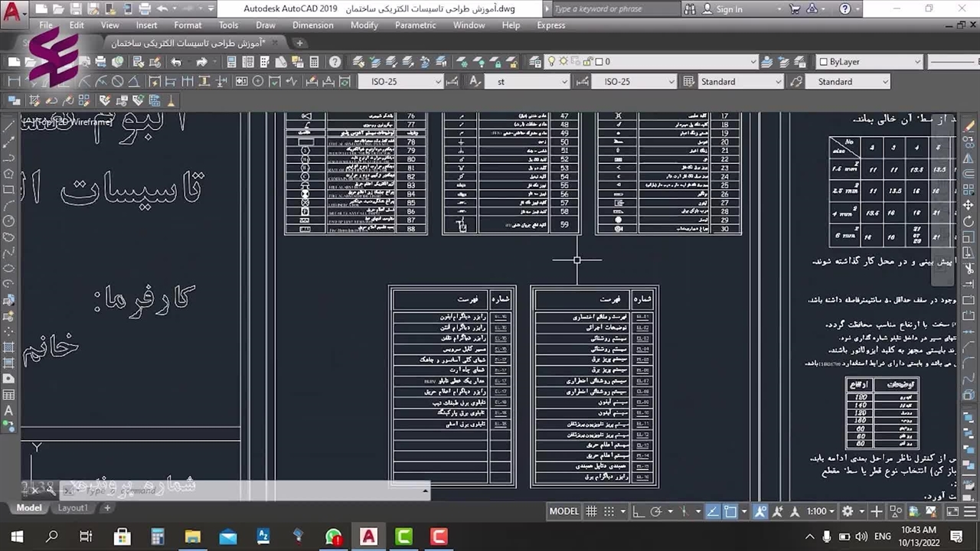
Task: Click the Undo arrow in standard toolbar
Action: pyautogui.click(x=176, y=62)
